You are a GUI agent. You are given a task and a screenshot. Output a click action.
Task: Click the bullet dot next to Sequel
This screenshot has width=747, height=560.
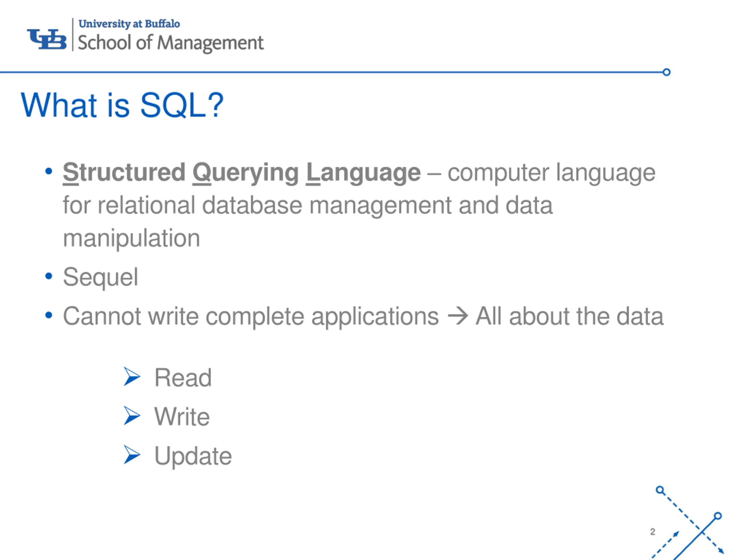49,276
